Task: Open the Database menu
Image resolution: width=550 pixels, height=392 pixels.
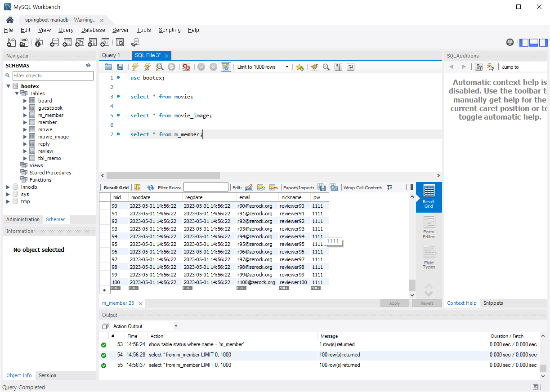Action: [x=93, y=30]
